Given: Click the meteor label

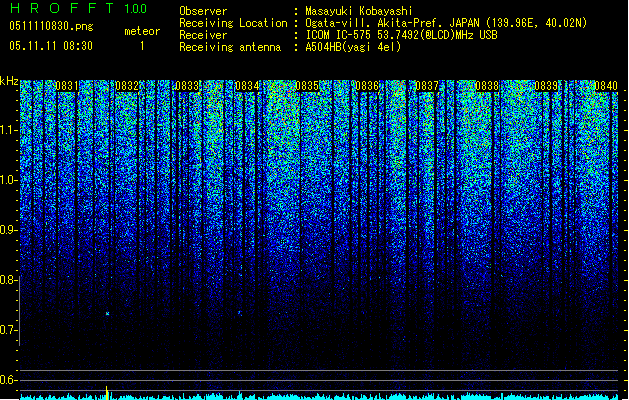Looking at the screenshot, I should (142, 31).
